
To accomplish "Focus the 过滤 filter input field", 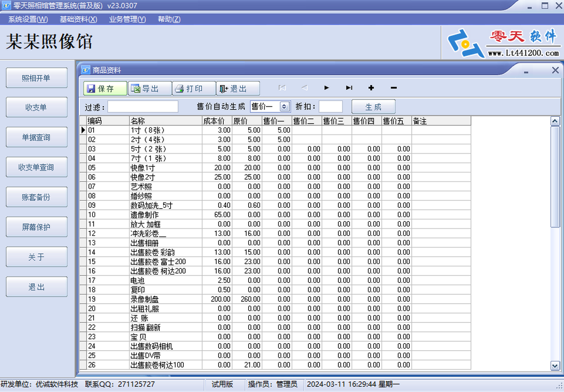I will coord(143,106).
